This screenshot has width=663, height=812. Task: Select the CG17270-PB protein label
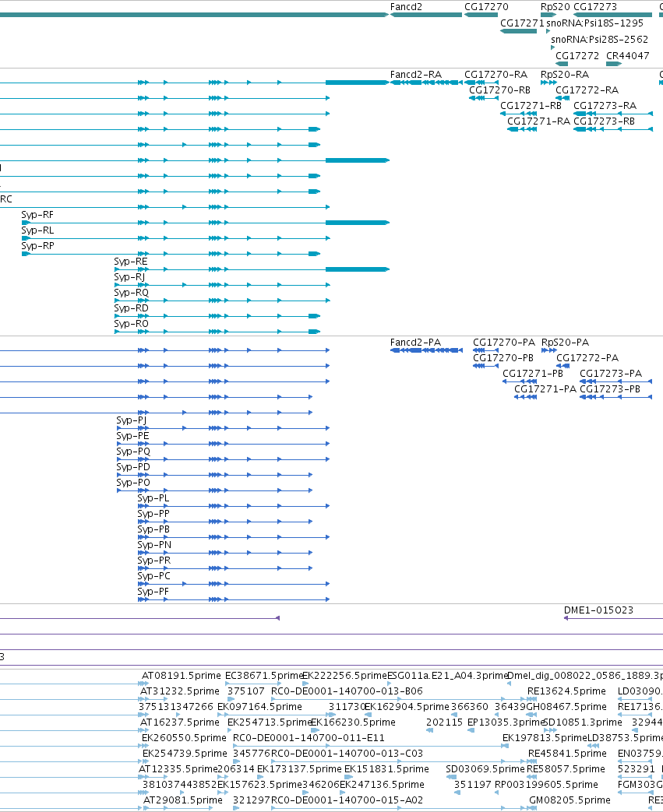[503, 358]
